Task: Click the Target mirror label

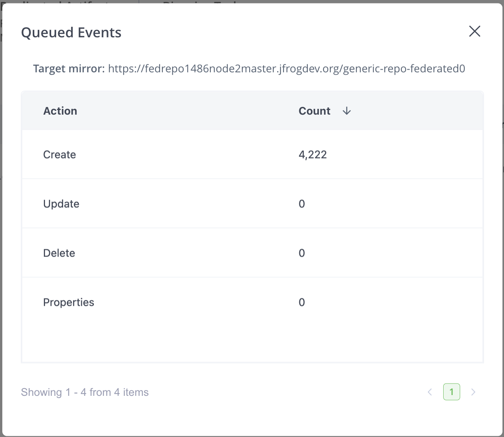Action: coord(69,68)
